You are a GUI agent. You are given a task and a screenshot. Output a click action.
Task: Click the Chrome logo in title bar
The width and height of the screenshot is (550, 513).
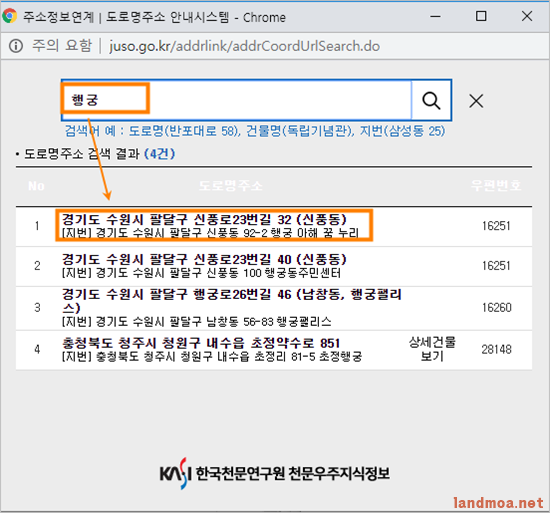click(9, 16)
